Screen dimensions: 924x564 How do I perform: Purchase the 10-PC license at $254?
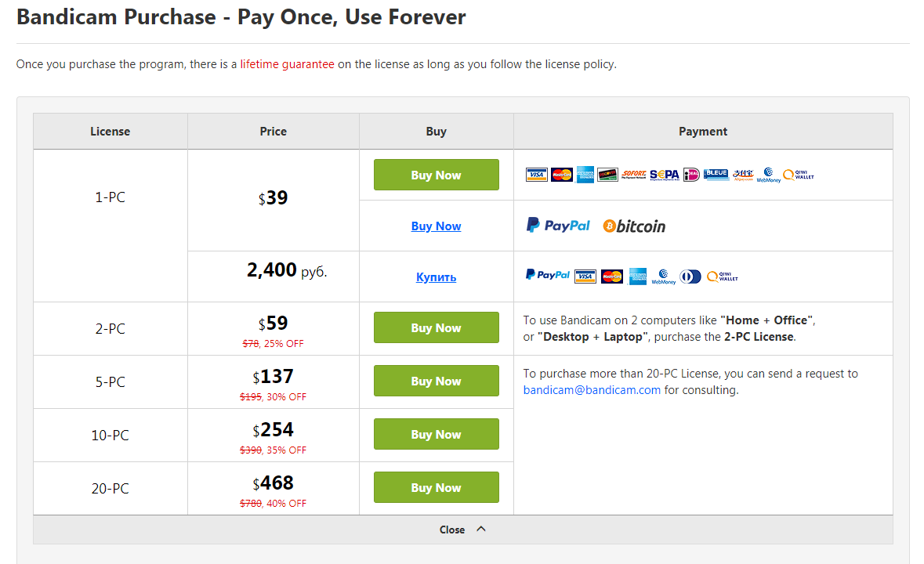pos(436,434)
